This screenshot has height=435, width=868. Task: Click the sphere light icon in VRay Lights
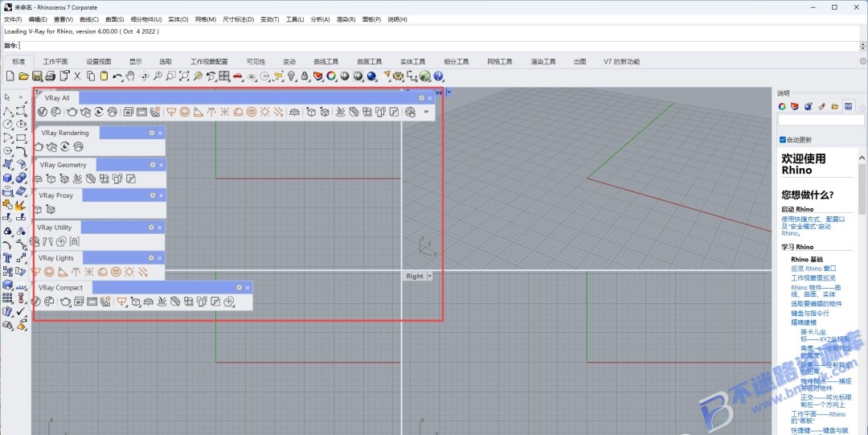(x=49, y=272)
